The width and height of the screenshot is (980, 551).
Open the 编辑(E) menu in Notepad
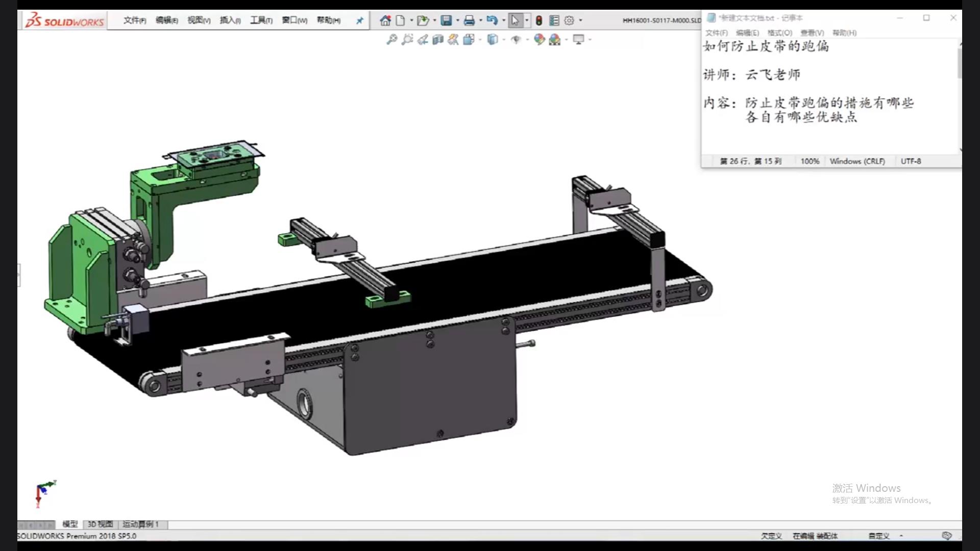click(747, 33)
